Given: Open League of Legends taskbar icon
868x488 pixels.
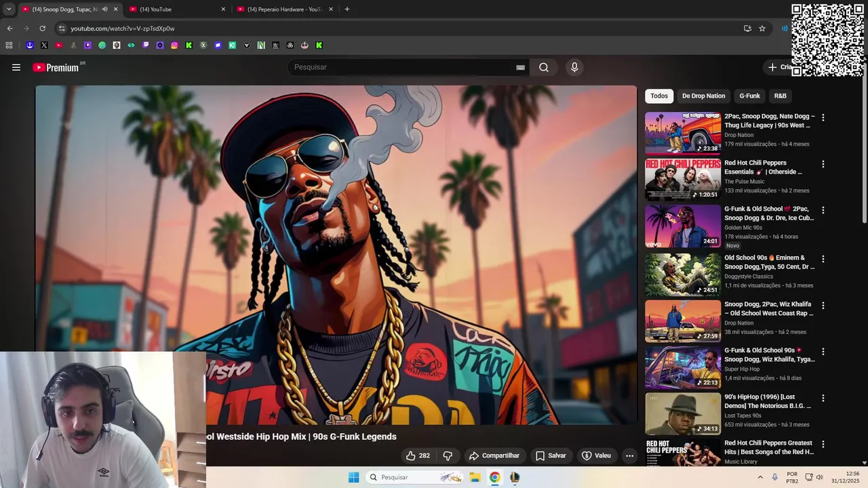Looking at the screenshot, I should pyautogui.click(x=515, y=477).
